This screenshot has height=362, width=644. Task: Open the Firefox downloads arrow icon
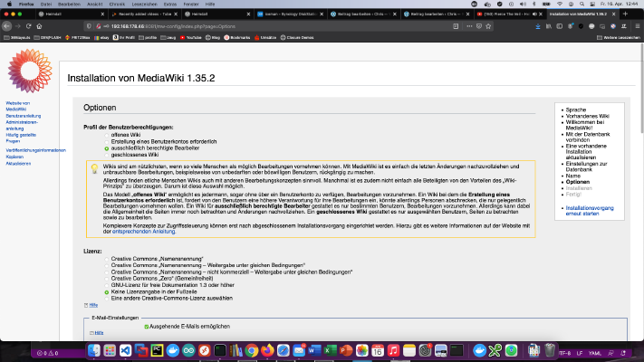pyautogui.click(x=538, y=26)
